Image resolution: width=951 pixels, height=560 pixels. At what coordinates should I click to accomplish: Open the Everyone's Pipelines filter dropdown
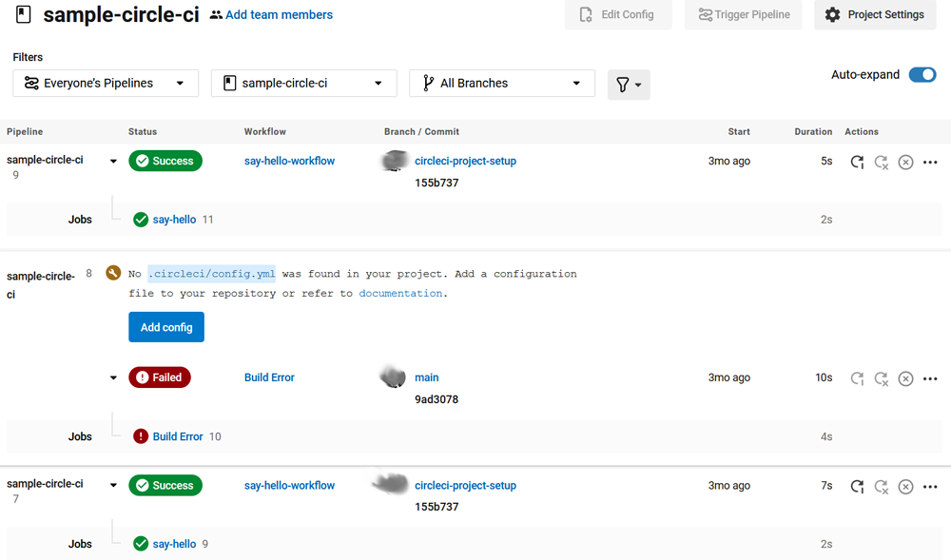click(x=105, y=83)
